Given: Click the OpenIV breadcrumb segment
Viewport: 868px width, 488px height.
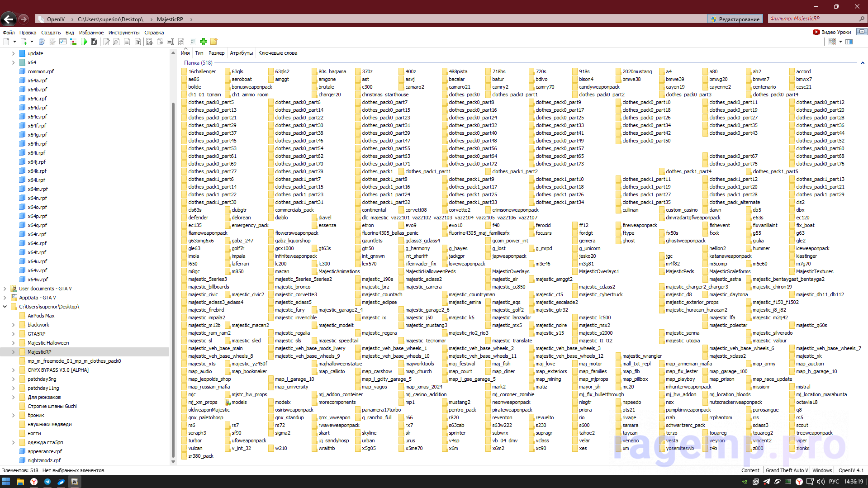Looking at the screenshot, I should click(x=56, y=19).
